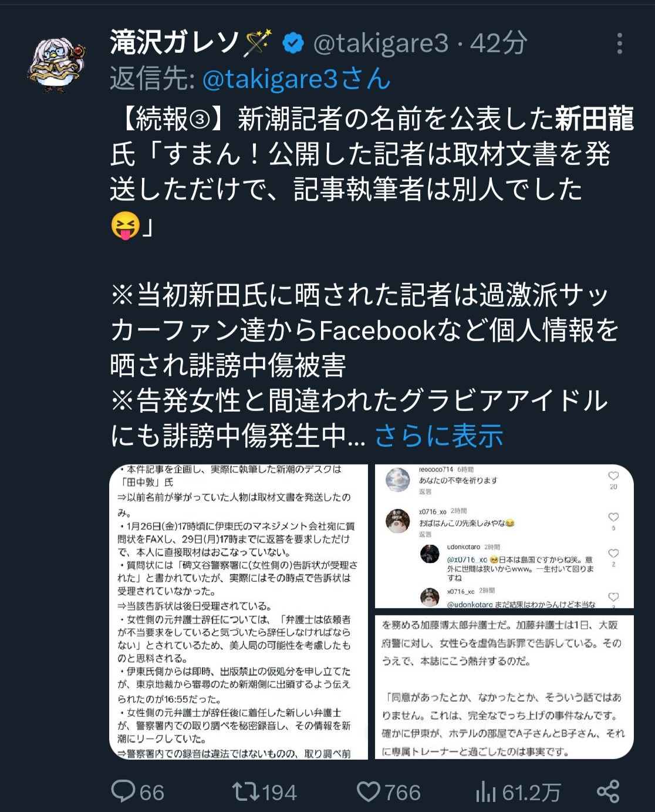Like the tweet with heart icon
The width and height of the screenshot is (655, 812).
(x=369, y=792)
